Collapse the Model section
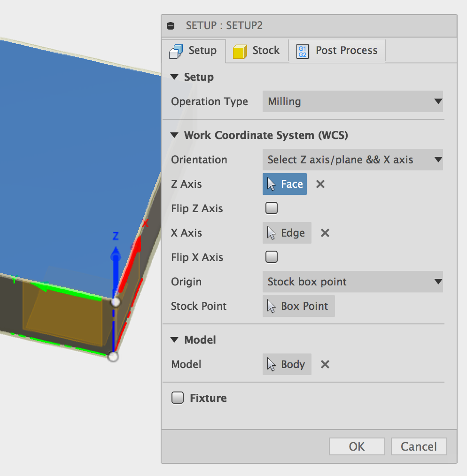The image size is (467, 476). 174,339
